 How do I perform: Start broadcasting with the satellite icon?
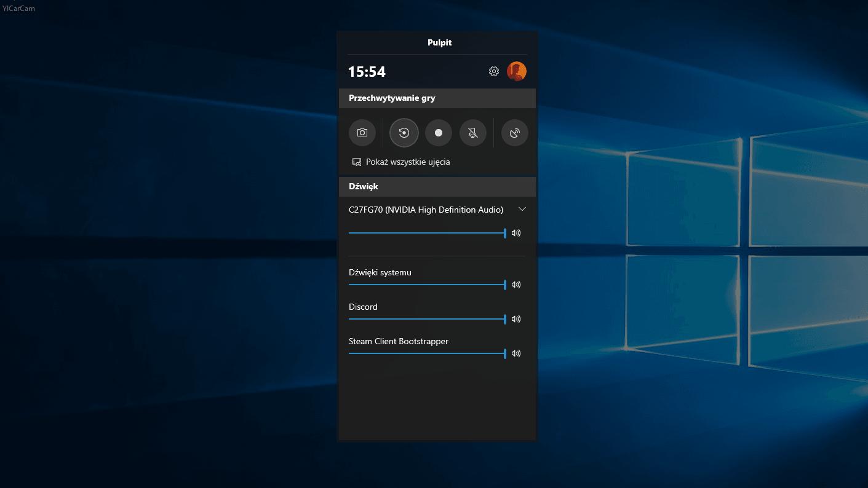515,133
